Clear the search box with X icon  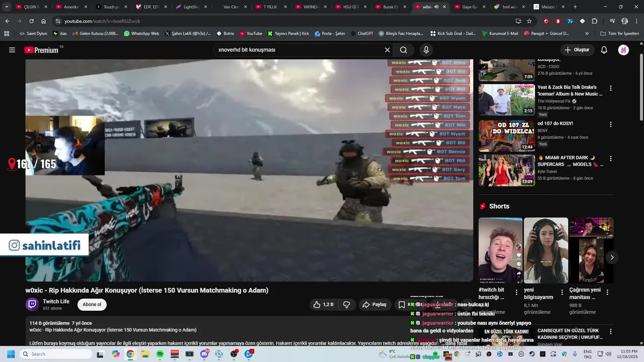[387, 50]
